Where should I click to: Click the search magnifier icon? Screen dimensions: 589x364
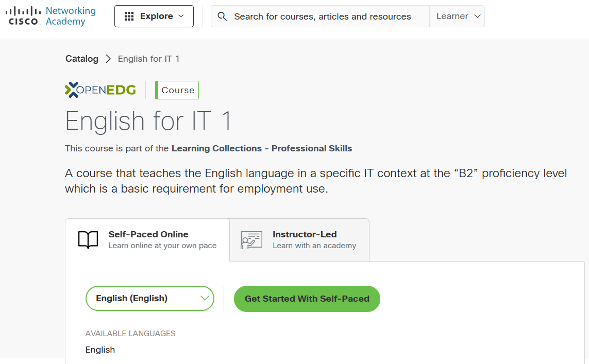tap(222, 16)
